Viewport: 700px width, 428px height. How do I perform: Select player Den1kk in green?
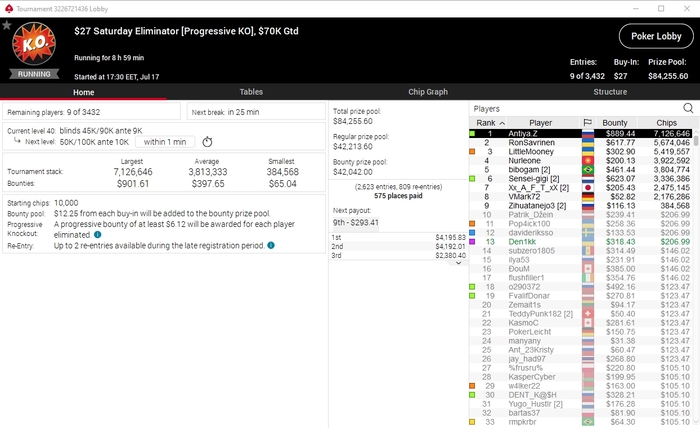pyautogui.click(x=580, y=241)
